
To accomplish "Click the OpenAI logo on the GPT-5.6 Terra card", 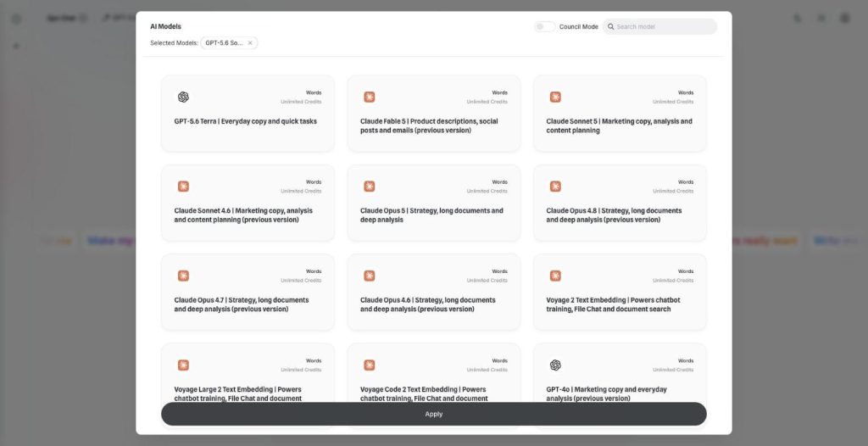I will 183,97.
